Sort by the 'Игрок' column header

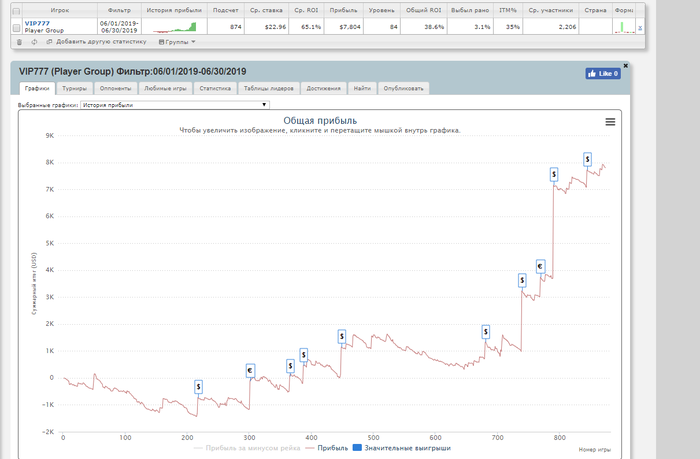pos(59,10)
